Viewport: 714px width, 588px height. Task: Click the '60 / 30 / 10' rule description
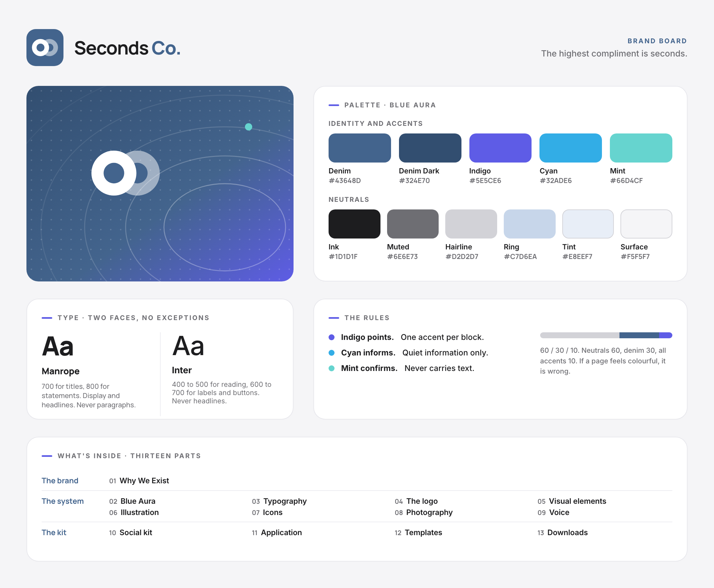point(604,361)
